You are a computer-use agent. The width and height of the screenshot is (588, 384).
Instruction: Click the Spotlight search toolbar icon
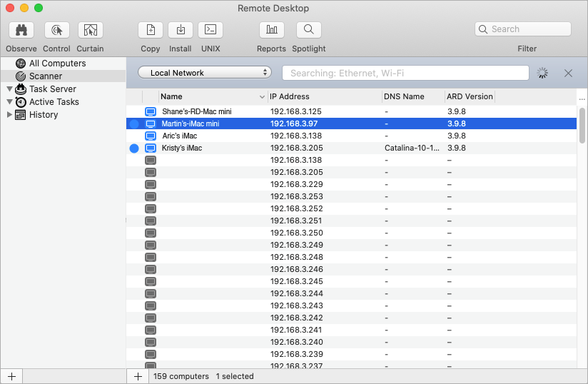308,30
